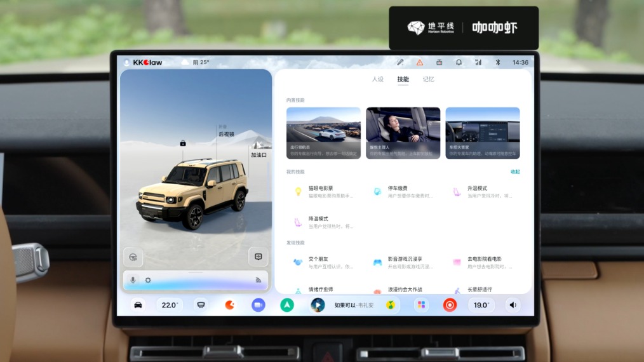
Task: Tap the assistant voice input bar
Action: pos(196,280)
